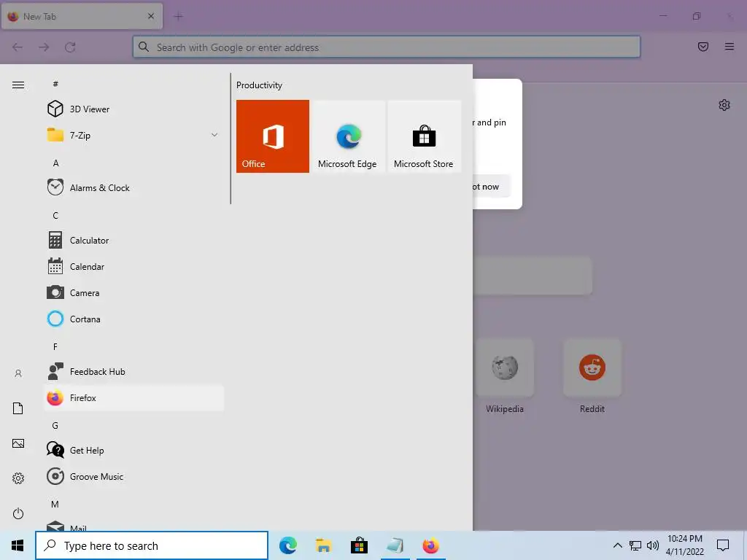The image size is (747, 560).
Task: Expand the 7-Zip folder chevron
Action: (x=214, y=135)
